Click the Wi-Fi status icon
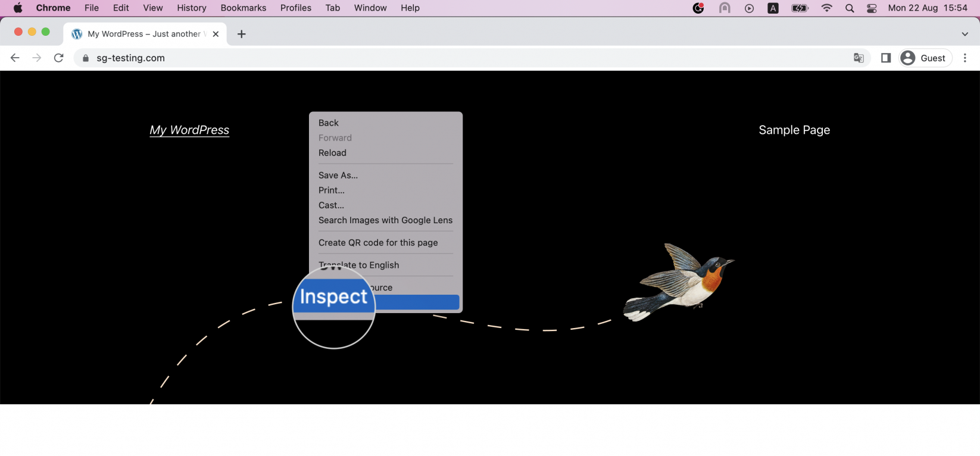 pyautogui.click(x=826, y=8)
